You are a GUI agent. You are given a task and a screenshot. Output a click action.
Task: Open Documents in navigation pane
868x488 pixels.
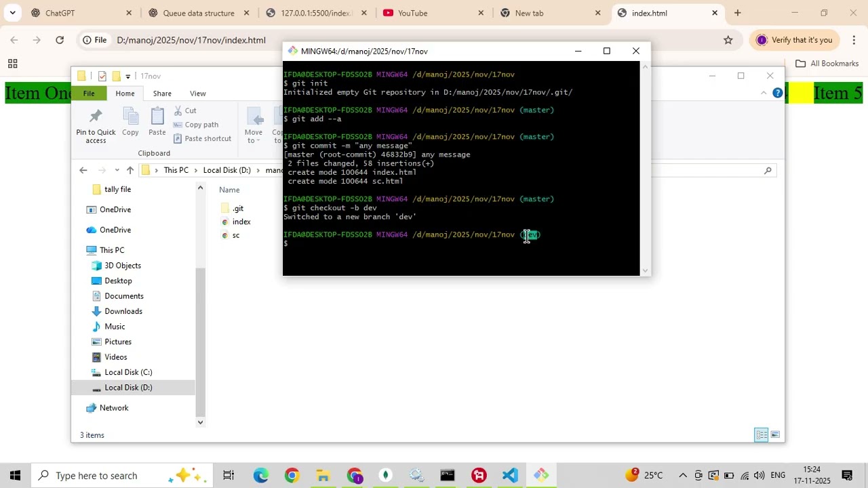(124, 296)
